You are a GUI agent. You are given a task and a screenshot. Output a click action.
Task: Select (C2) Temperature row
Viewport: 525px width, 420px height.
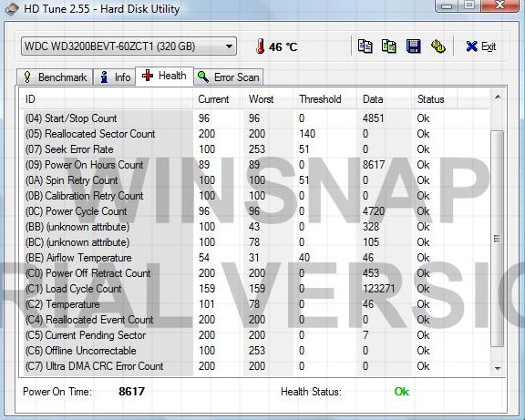(x=256, y=304)
